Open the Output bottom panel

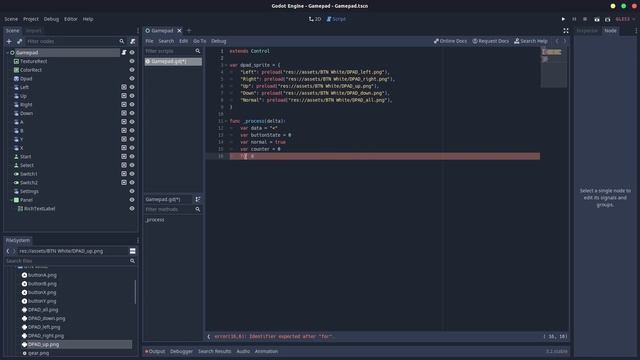tap(155, 351)
